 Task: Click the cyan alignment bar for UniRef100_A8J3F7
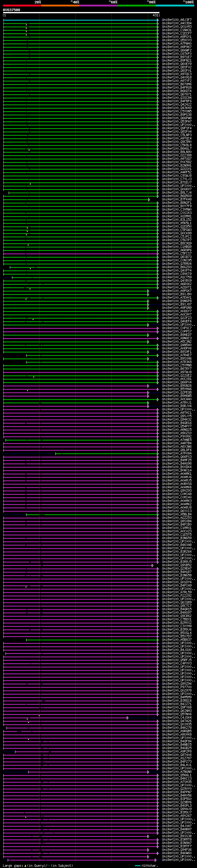81,20
